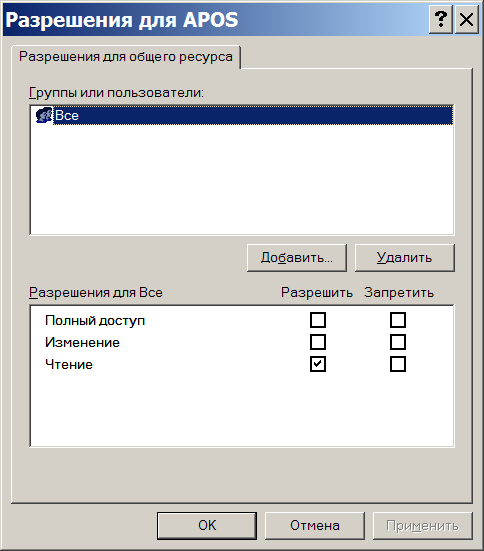Select the Полный доступ permission label
Screen dimensions: 484x551
pyautogui.click(x=95, y=320)
